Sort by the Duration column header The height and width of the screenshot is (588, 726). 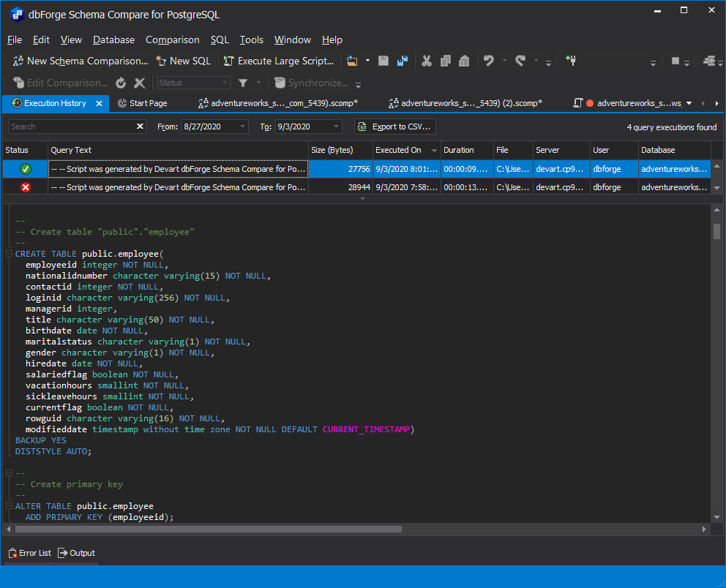pos(467,151)
